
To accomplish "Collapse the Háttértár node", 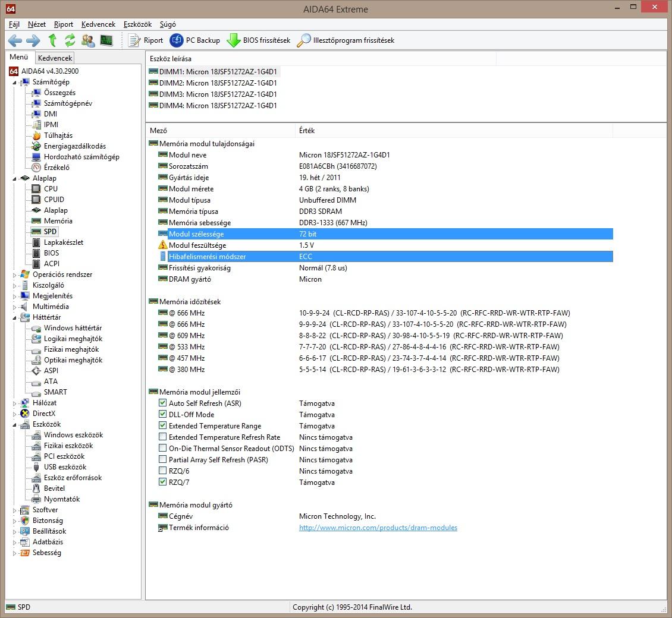I will 15,318.
